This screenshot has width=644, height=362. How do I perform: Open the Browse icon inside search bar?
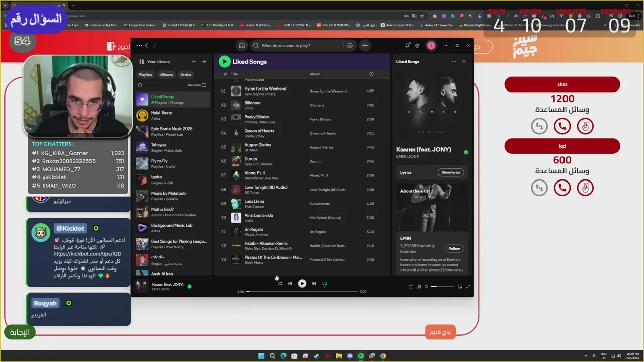tap(350, 46)
